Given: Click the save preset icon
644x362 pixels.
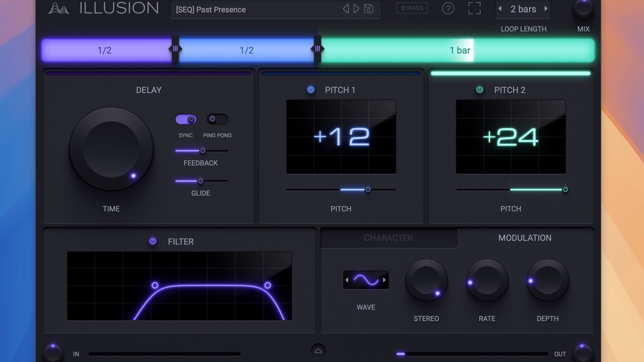Looking at the screenshot, I should pyautogui.click(x=368, y=9).
